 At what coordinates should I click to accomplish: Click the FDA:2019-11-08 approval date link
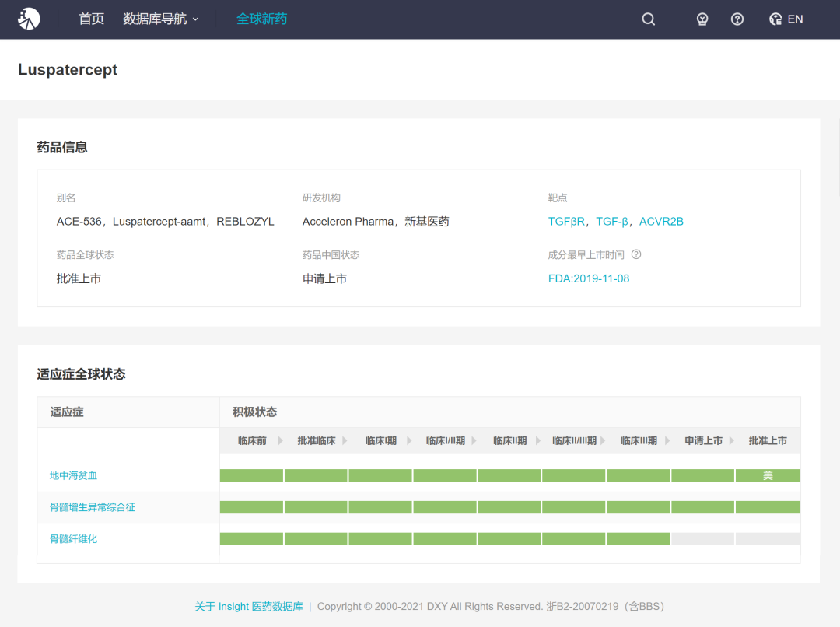click(588, 278)
